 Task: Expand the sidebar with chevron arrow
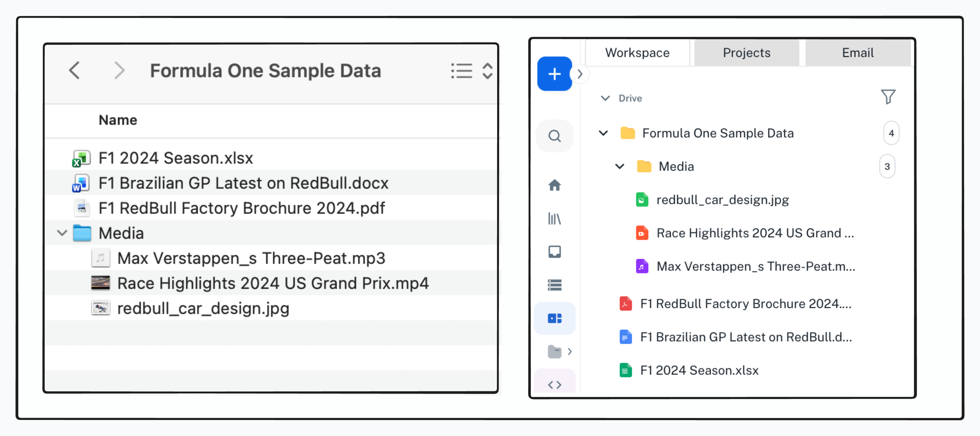tap(580, 74)
